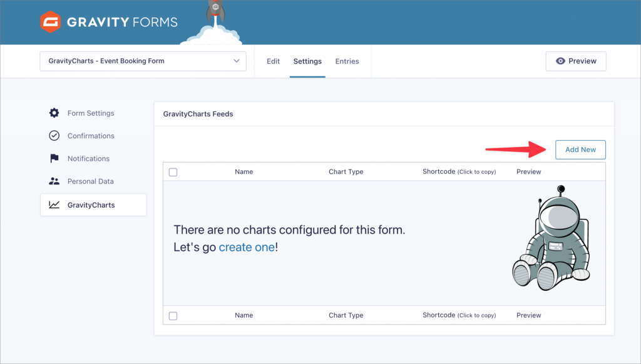Click Chart Type column header at top
The height and width of the screenshot is (364, 641).
tap(346, 171)
